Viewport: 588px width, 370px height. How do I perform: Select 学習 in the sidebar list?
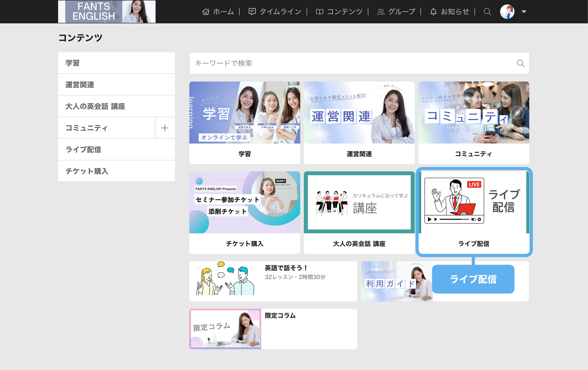click(x=116, y=63)
